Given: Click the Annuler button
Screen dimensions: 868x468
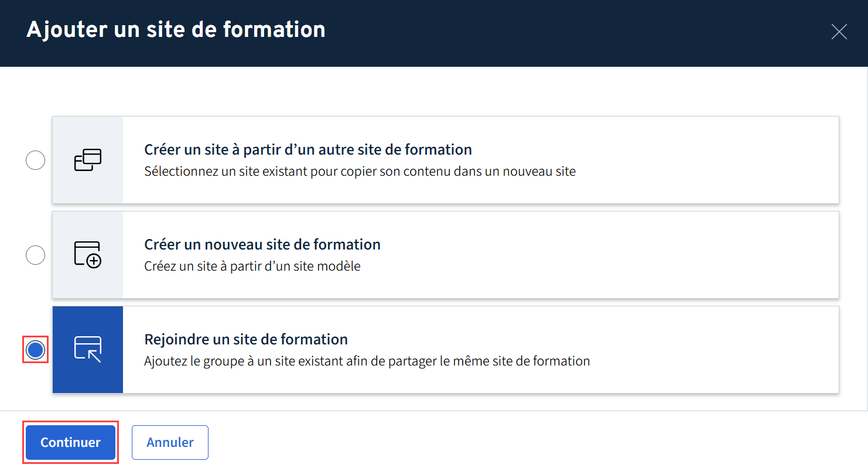Looking at the screenshot, I should tap(170, 442).
